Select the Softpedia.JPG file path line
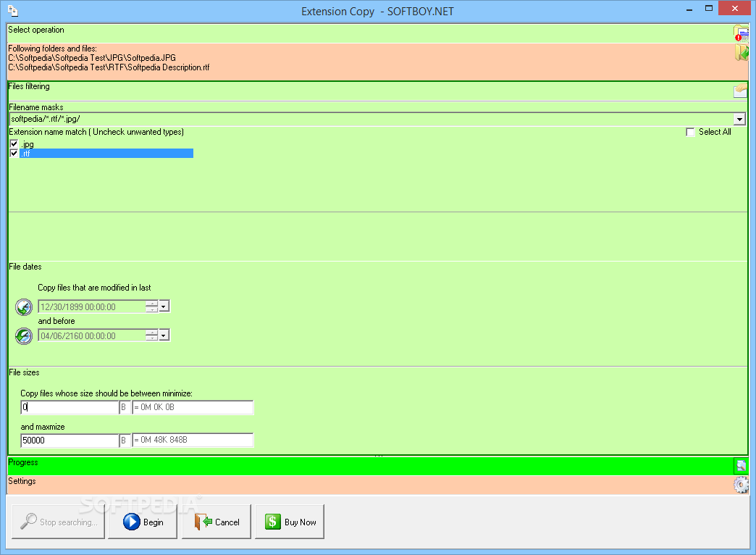The height and width of the screenshot is (555, 756). click(x=92, y=58)
